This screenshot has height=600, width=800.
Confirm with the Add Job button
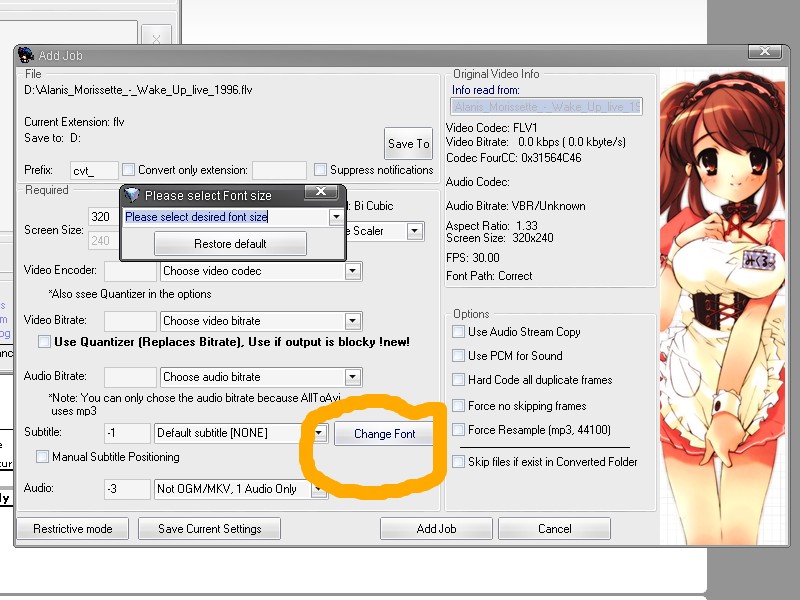436,529
